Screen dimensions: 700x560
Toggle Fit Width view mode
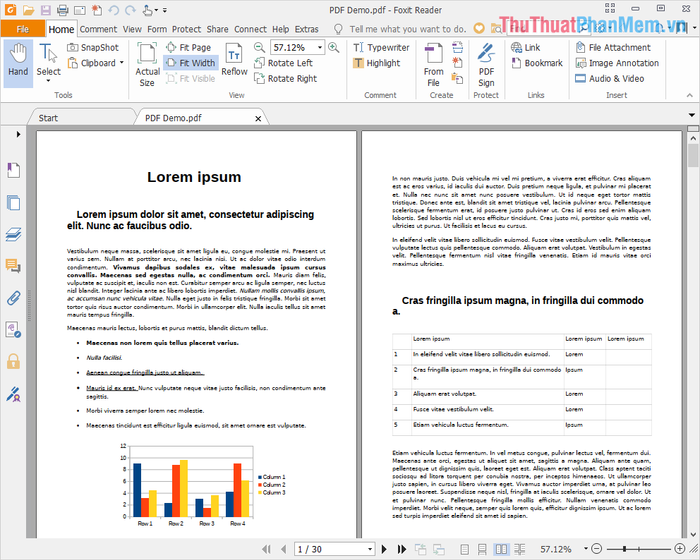point(191,63)
